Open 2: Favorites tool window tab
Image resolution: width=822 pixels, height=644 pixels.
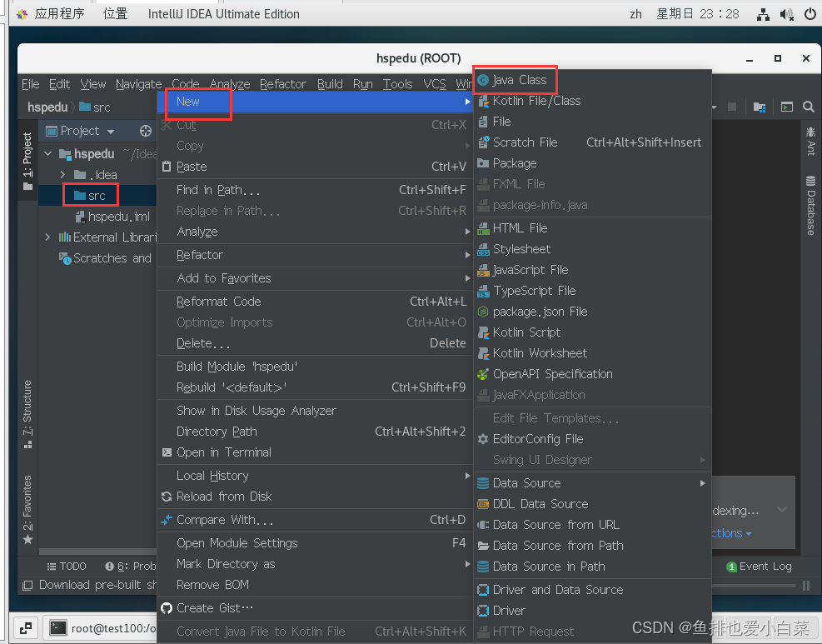click(27, 509)
